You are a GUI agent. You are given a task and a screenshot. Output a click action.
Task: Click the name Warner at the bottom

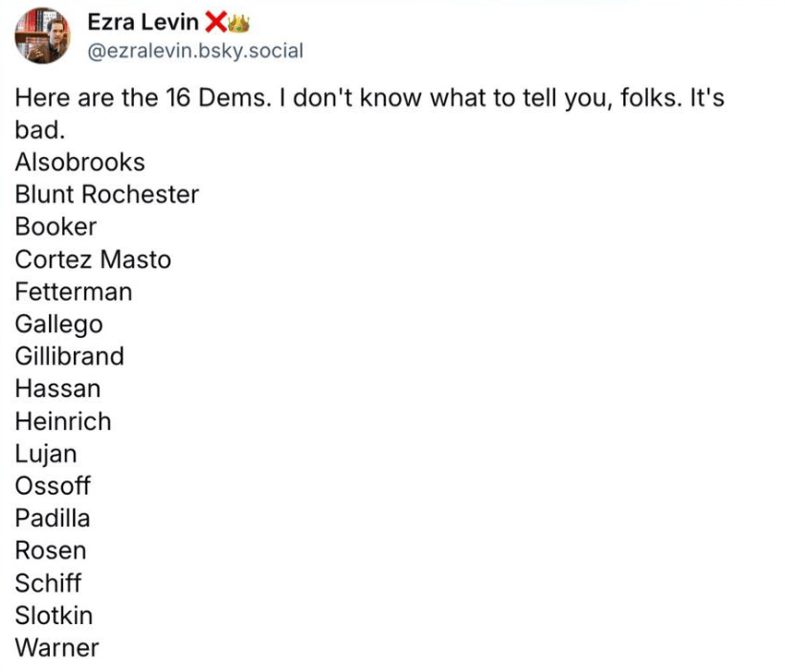[x=56, y=647]
